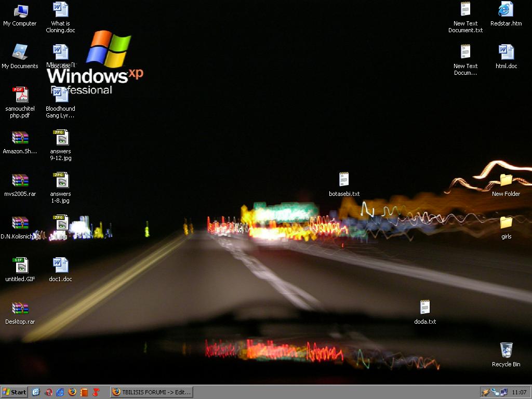This screenshot has height=399, width=532.
Task: Click the red music note Quick Launch icon
Action: click(x=96, y=392)
